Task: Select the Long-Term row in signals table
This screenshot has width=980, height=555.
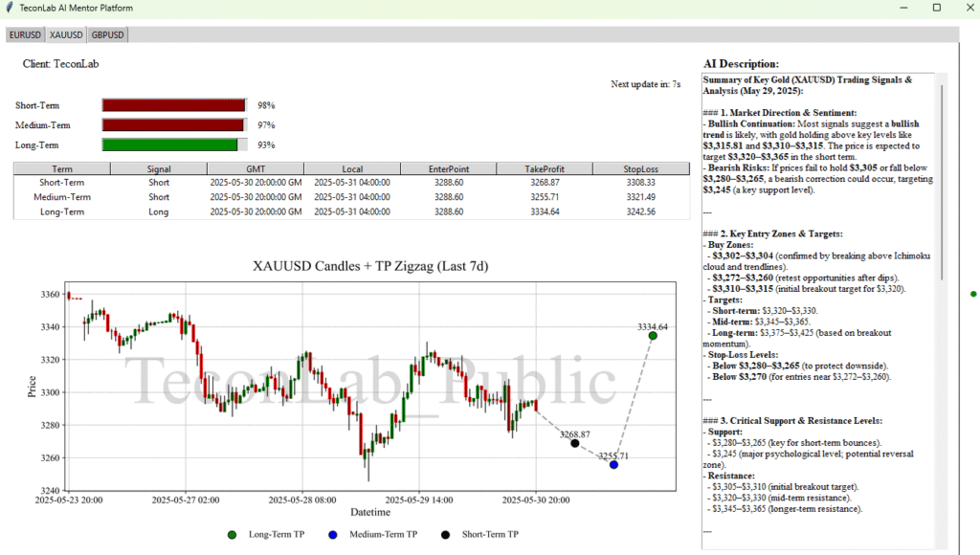Action: (351, 211)
